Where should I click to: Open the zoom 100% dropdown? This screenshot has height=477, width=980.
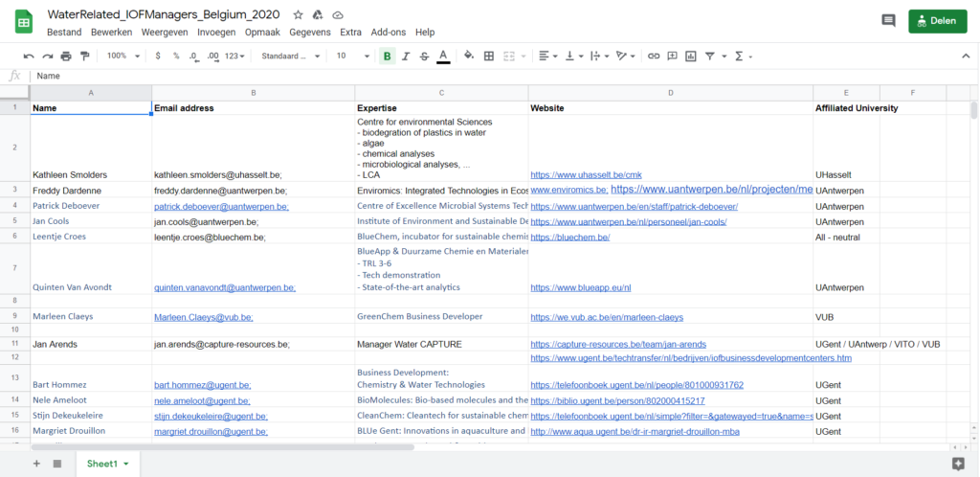(122, 57)
